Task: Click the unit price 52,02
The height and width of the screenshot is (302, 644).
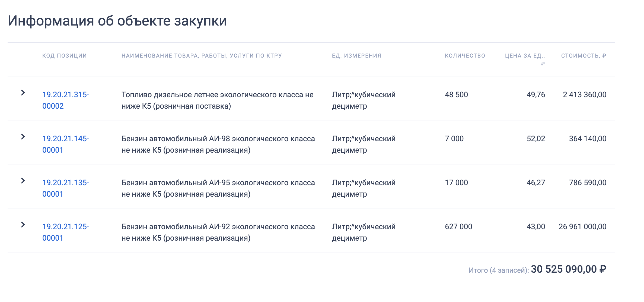Action: [x=536, y=139]
